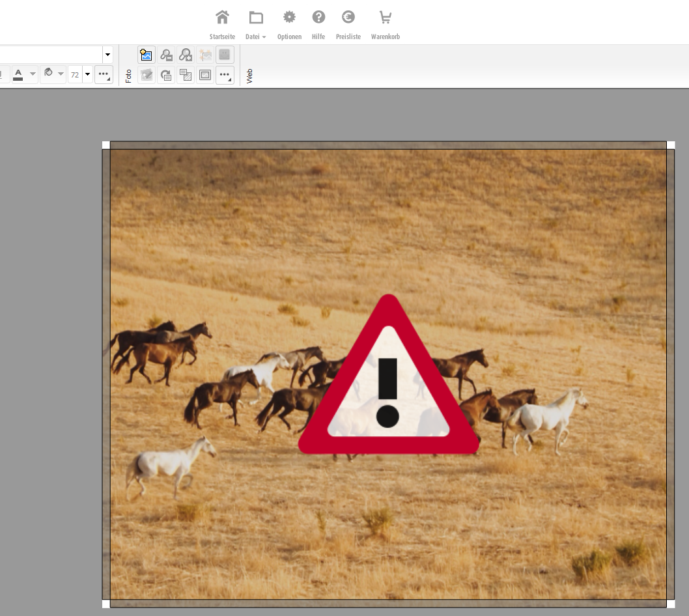This screenshot has height=616, width=689.
Task: Show more text tools via ellipsis button
Action: tap(104, 75)
